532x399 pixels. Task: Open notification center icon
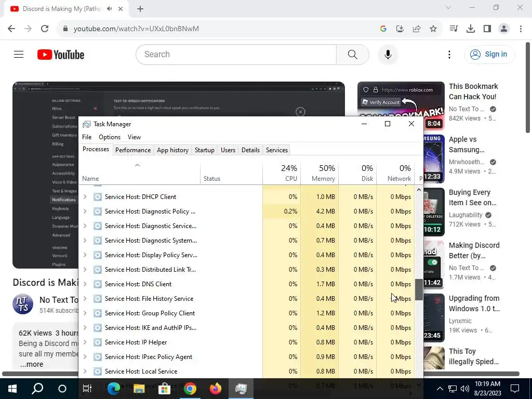[515, 389]
